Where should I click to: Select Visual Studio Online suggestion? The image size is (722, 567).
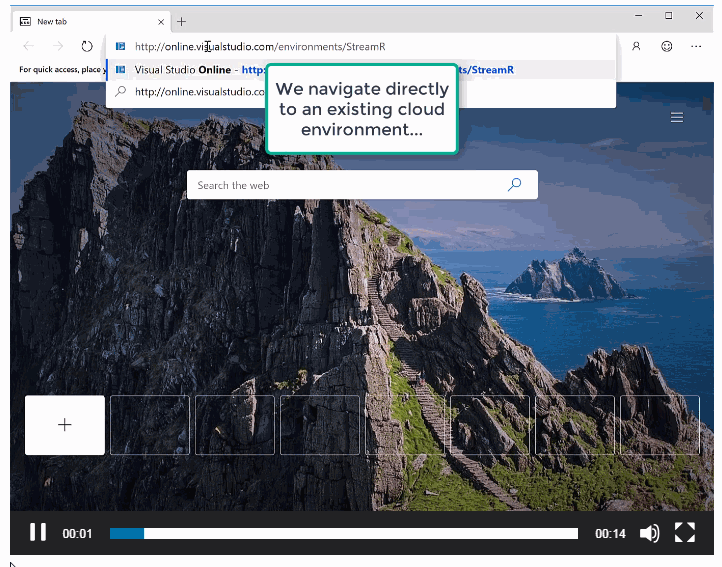190,70
